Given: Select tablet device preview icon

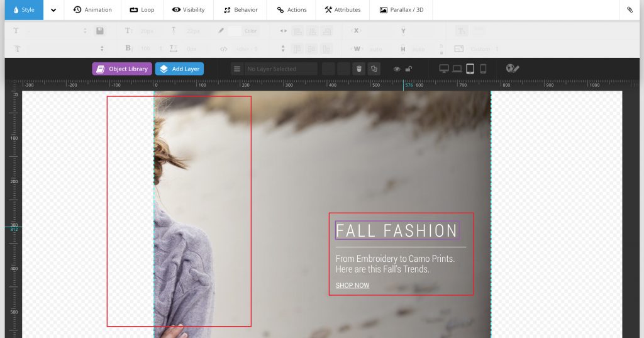Looking at the screenshot, I should coord(470,69).
